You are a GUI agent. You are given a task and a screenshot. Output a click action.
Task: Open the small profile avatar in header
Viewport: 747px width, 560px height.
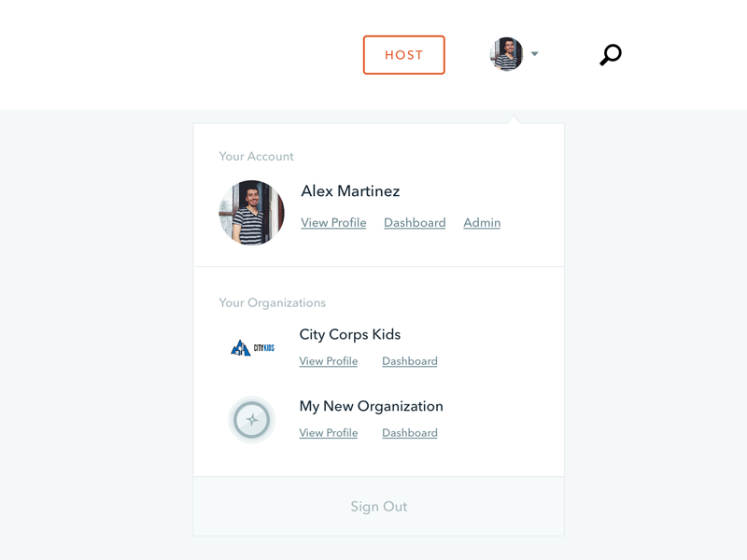pos(506,54)
